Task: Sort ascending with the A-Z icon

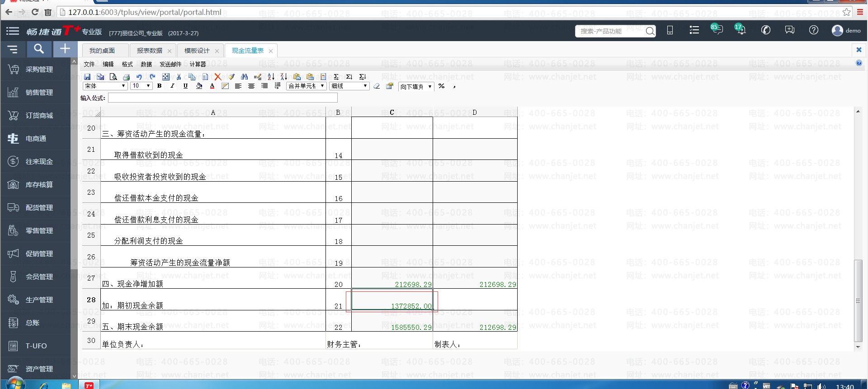Action: 271,77
